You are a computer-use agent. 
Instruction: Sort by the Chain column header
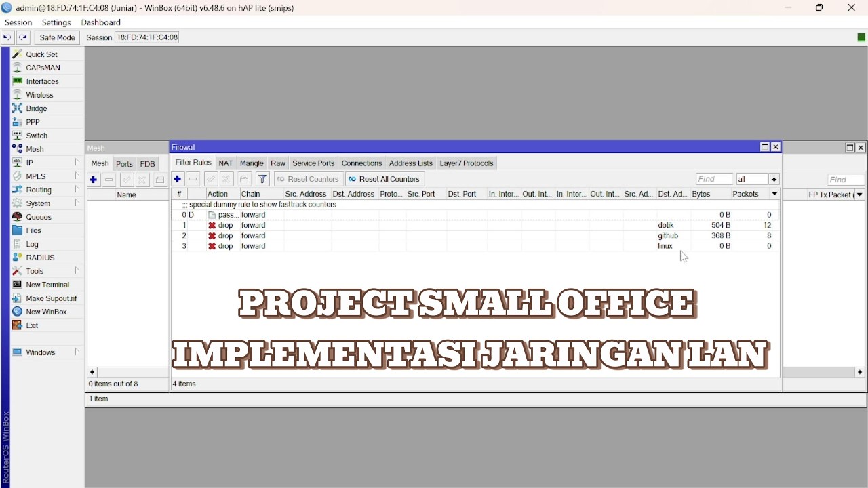click(x=260, y=194)
